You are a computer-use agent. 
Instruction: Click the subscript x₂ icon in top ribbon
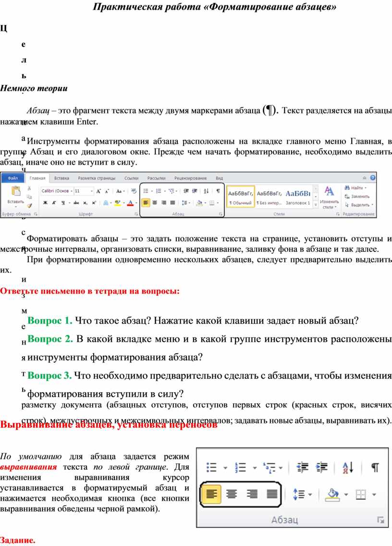click(x=86, y=203)
